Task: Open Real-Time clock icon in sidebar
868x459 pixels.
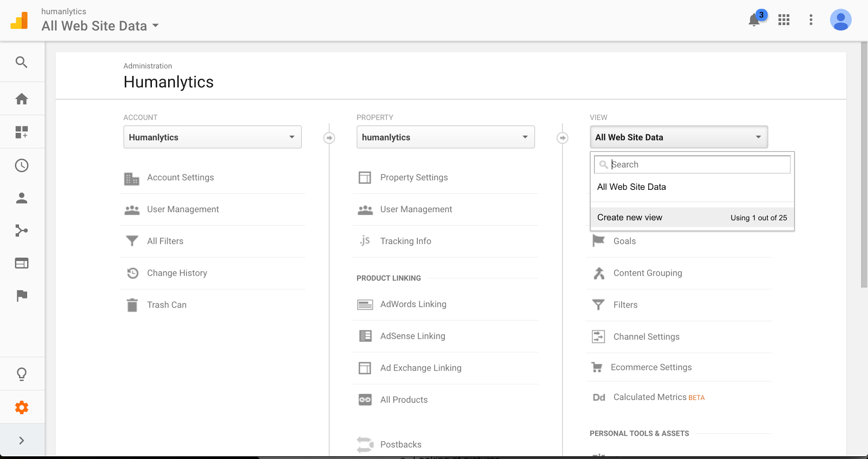Action: point(22,165)
